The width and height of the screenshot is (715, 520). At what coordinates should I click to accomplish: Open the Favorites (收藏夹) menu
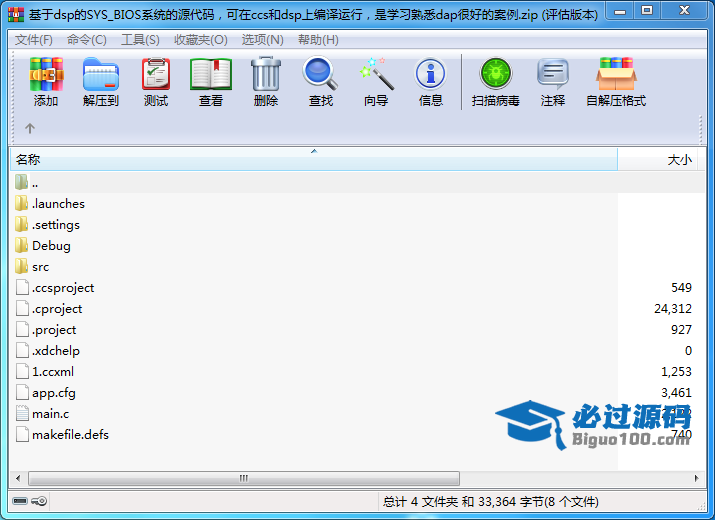tap(201, 40)
